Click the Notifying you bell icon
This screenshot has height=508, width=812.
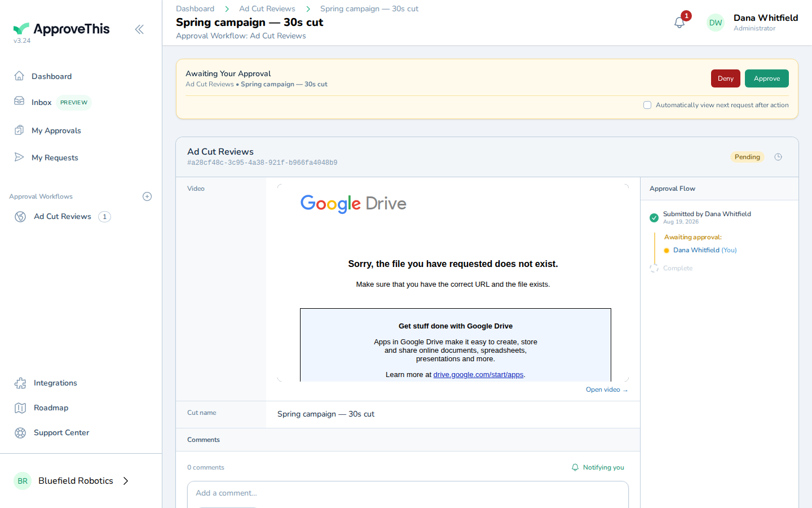575,467
